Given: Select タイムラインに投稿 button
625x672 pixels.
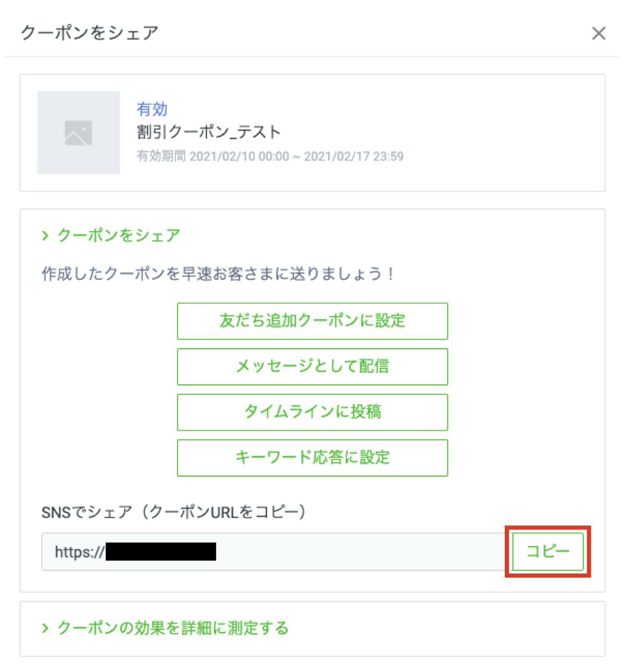Looking at the screenshot, I should click(x=312, y=412).
